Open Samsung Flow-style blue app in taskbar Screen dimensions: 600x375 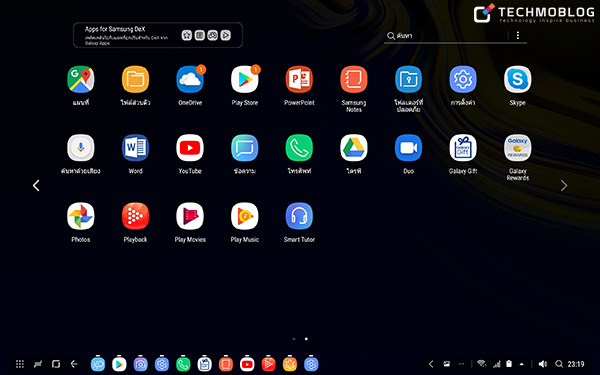coord(98,364)
